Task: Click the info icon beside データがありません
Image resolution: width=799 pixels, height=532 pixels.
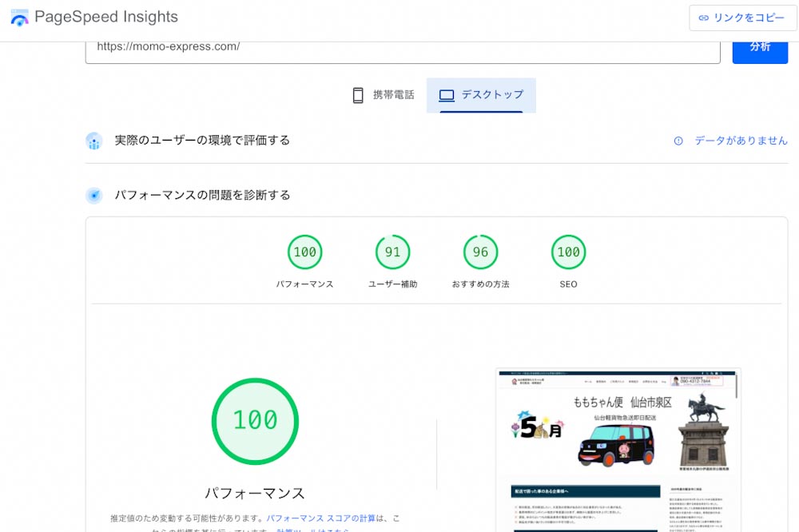Action: pos(678,141)
